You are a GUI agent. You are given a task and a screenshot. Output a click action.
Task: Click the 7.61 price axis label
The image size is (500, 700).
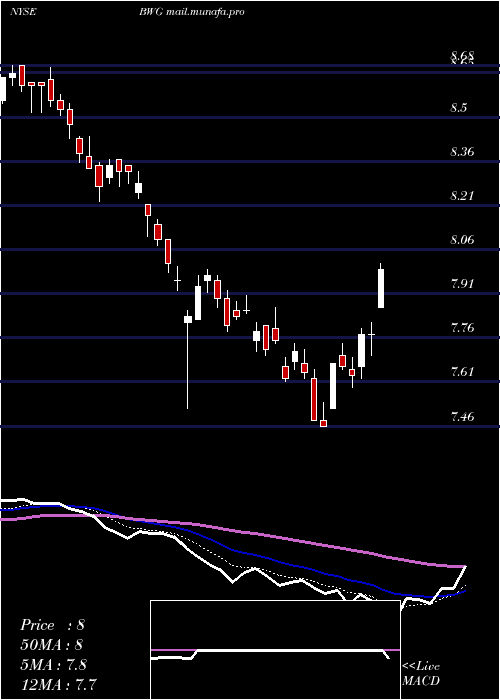click(x=462, y=371)
